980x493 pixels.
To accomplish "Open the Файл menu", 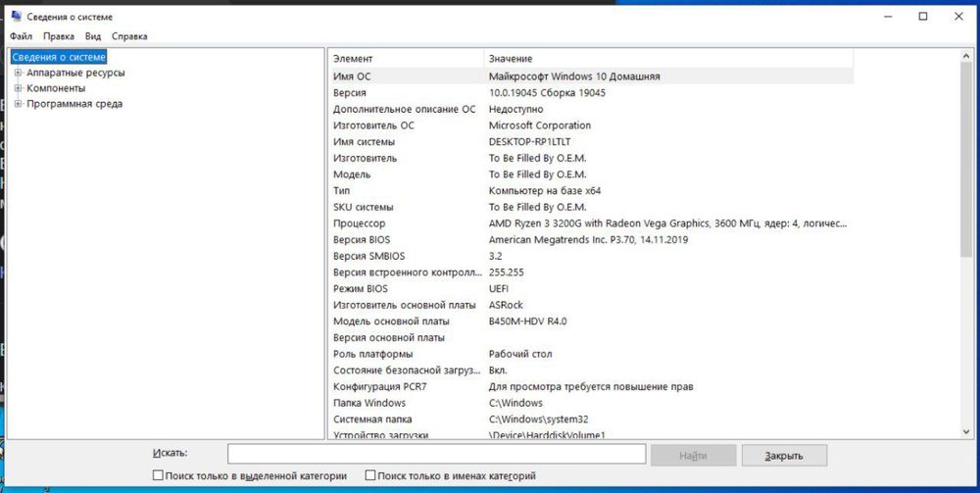I will pyautogui.click(x=22, y=36).
